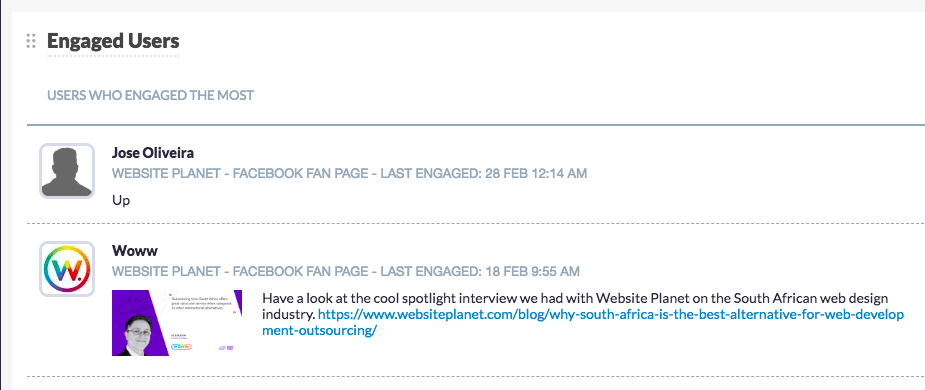Image resolution: width=925 pixels, height=390 pixels.
Task: Click the dotted underline beneath Engaged Users
Action: (113, 56)
